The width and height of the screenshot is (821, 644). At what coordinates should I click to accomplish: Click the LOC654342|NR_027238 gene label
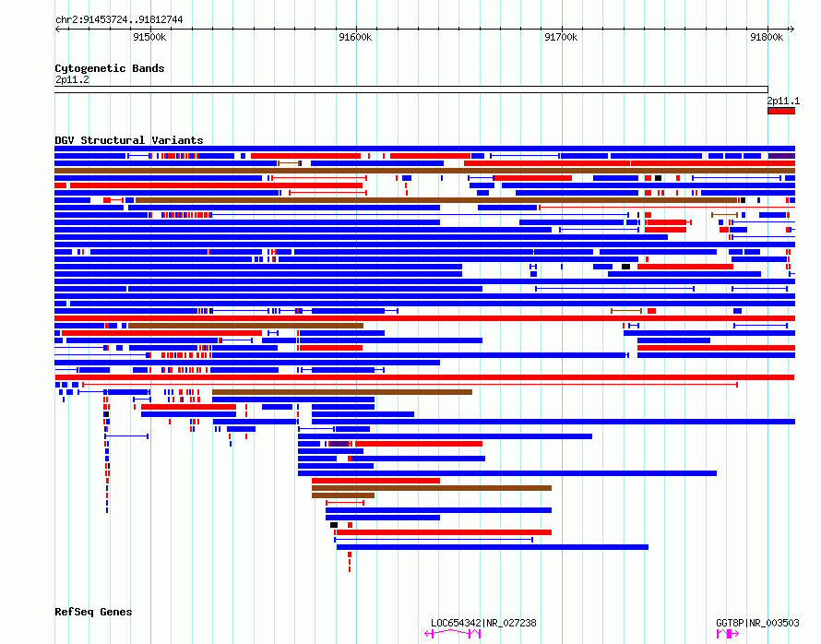pos(483,623)
